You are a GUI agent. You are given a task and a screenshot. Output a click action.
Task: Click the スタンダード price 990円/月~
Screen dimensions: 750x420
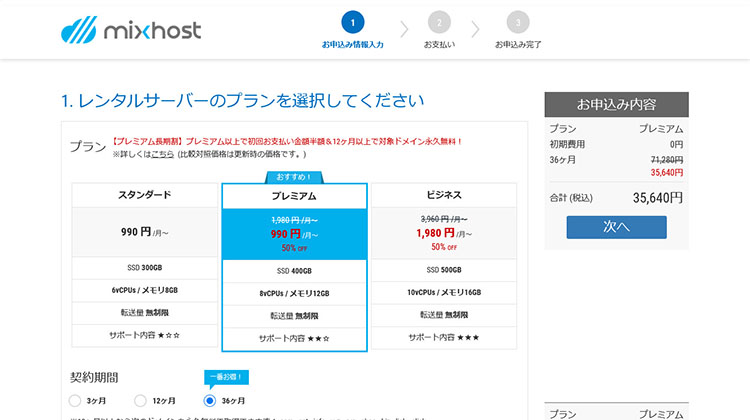pos(144,232)
